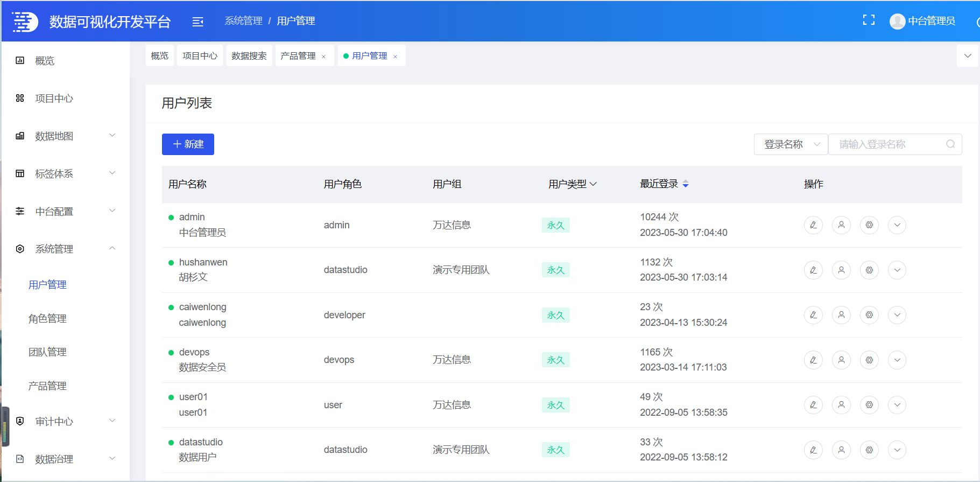
Task: Click the platform logo icon
Action: pyautogui.click(x=25, y=22)
